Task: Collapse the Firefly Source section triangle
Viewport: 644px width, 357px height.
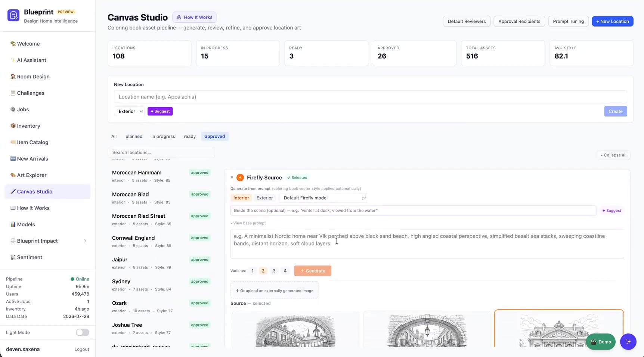Action: [232, 177]
